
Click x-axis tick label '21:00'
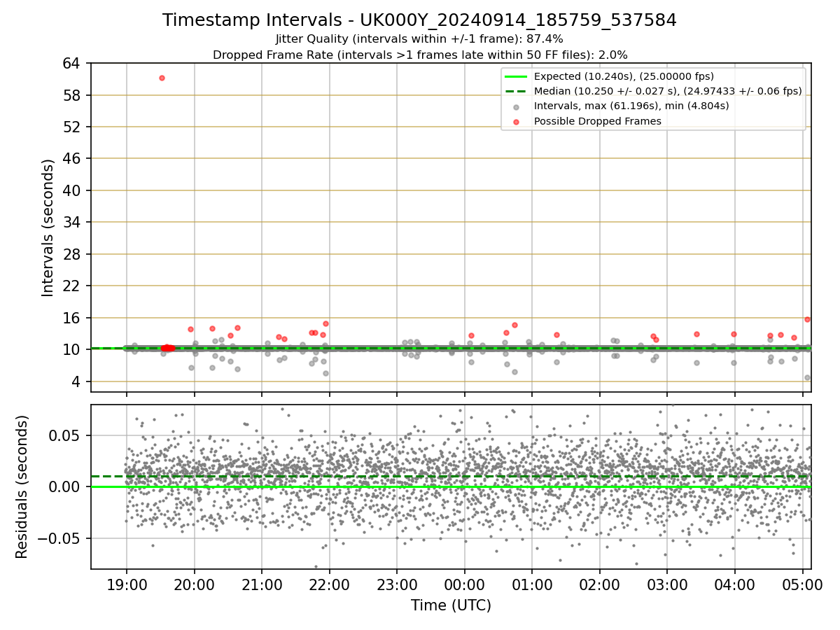(x=262, y=584)
